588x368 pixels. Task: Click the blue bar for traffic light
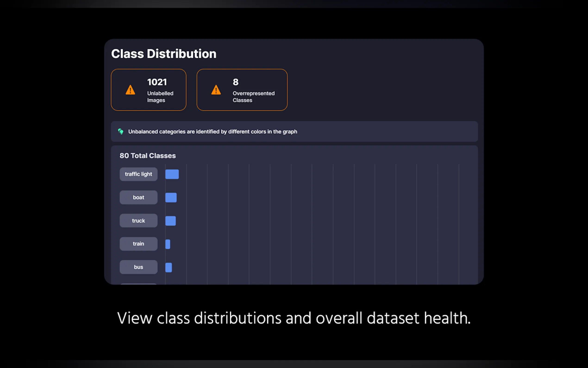coord(172,174)
